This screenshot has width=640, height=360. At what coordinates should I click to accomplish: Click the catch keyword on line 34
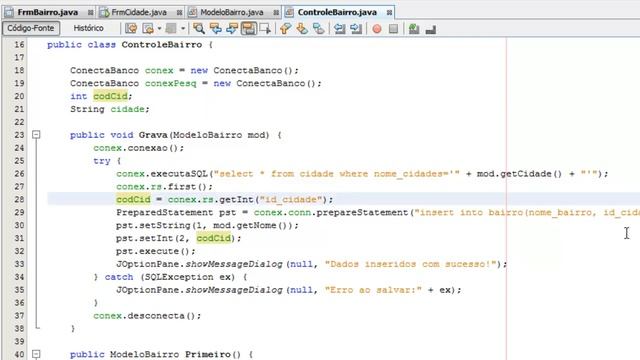pos(119,277)
